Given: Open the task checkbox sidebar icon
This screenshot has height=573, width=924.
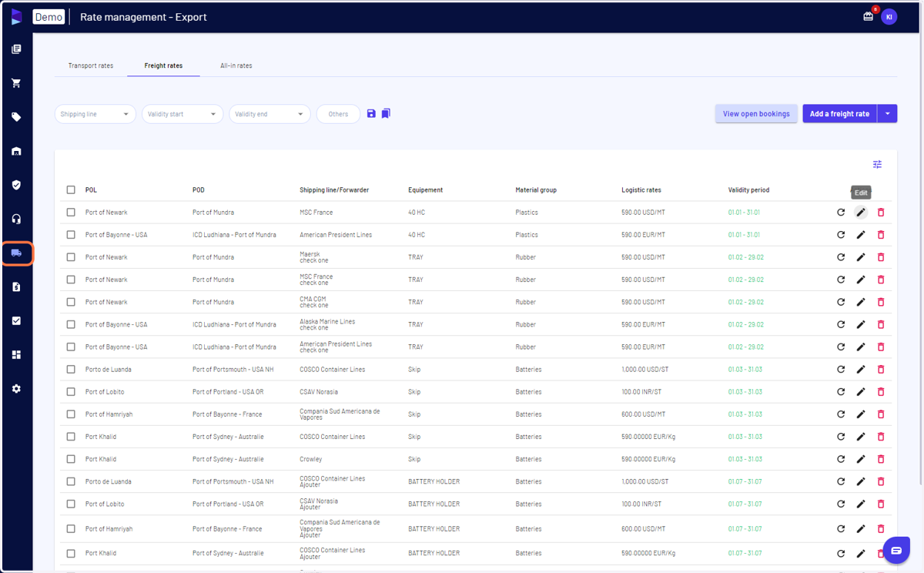Looking at the screenshot, I should 16,320.
